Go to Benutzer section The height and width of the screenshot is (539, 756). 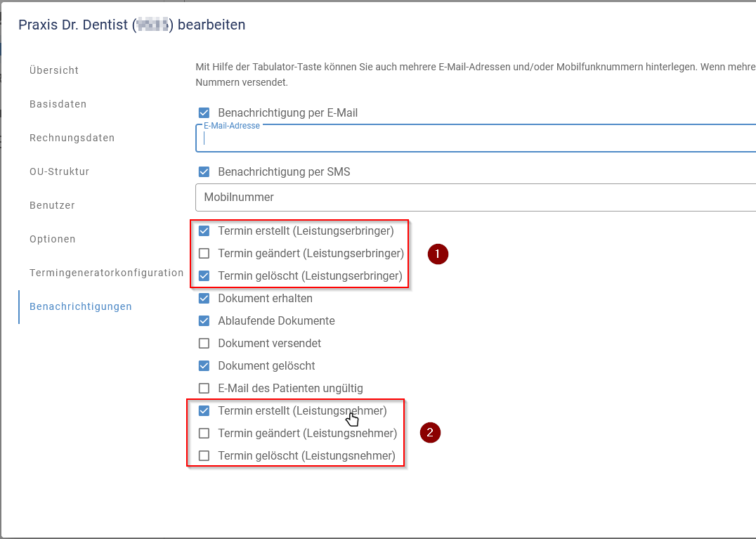coord(52,205)
